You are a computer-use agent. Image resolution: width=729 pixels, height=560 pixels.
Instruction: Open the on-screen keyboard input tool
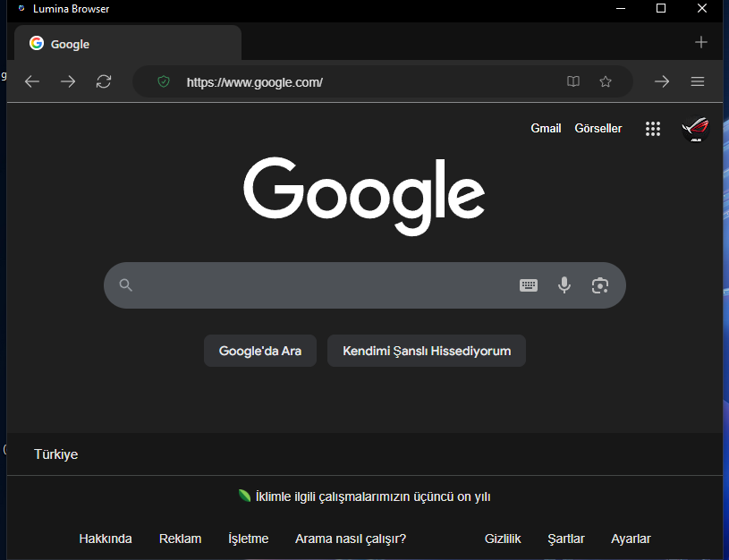pos(529,285)
